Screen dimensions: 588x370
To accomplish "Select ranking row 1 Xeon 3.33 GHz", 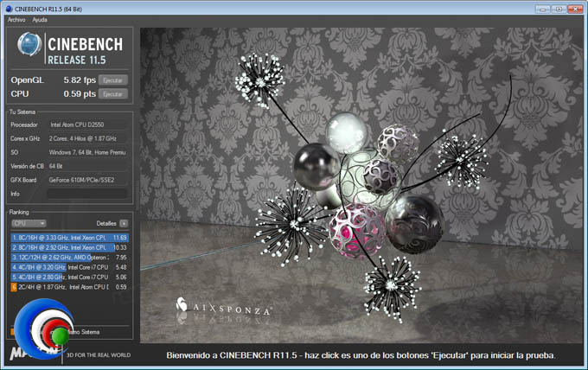I will [x=69, y=238].
